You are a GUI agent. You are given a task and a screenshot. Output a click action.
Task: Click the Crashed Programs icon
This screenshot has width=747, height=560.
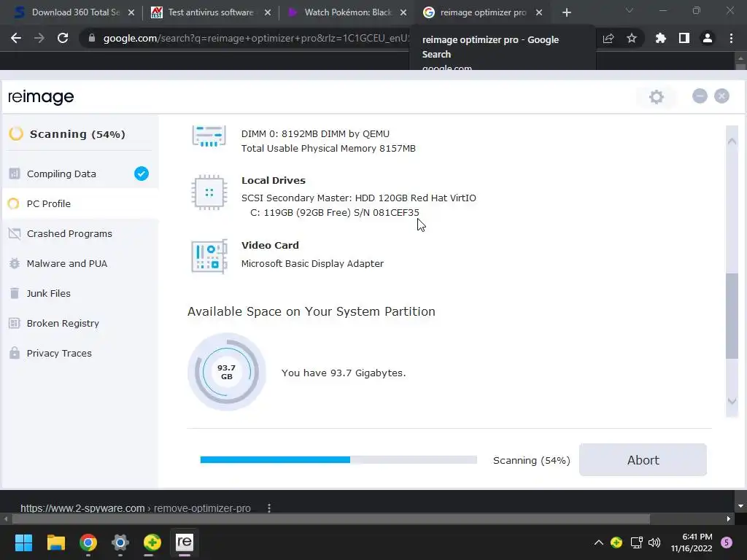(x=15, y=234)
